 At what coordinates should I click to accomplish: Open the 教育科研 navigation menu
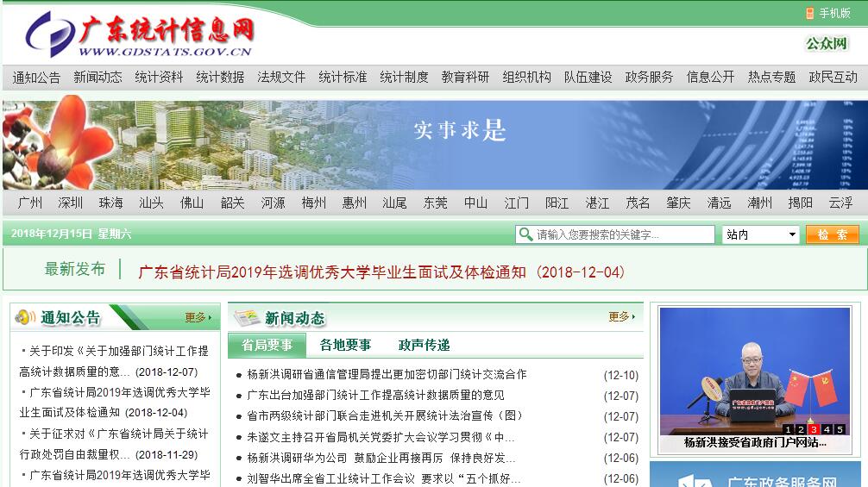pos(466,77)
